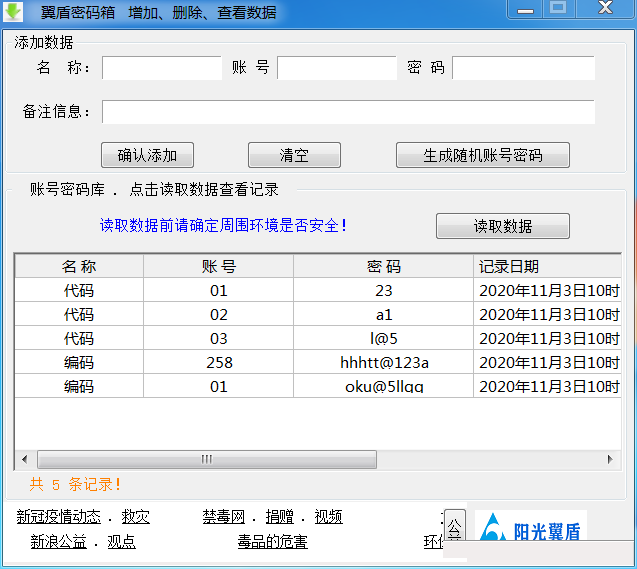This screenshot has width=637, height=569.
Task: Sort by the 名称 column header
Action: click(79, 266)
